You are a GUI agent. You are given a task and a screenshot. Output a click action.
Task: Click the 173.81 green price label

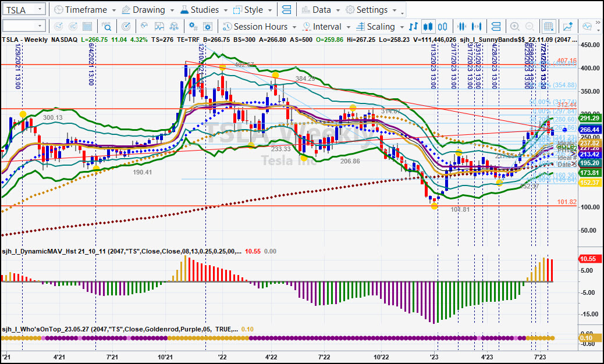pyautogui.click(x=589, y=173)
